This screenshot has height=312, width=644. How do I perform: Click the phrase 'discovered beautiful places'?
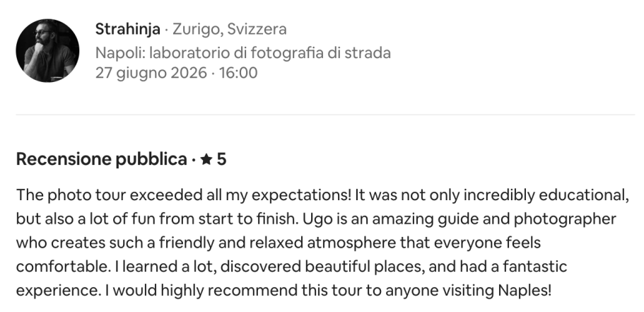pyautogui.click(x=322, y=267)
